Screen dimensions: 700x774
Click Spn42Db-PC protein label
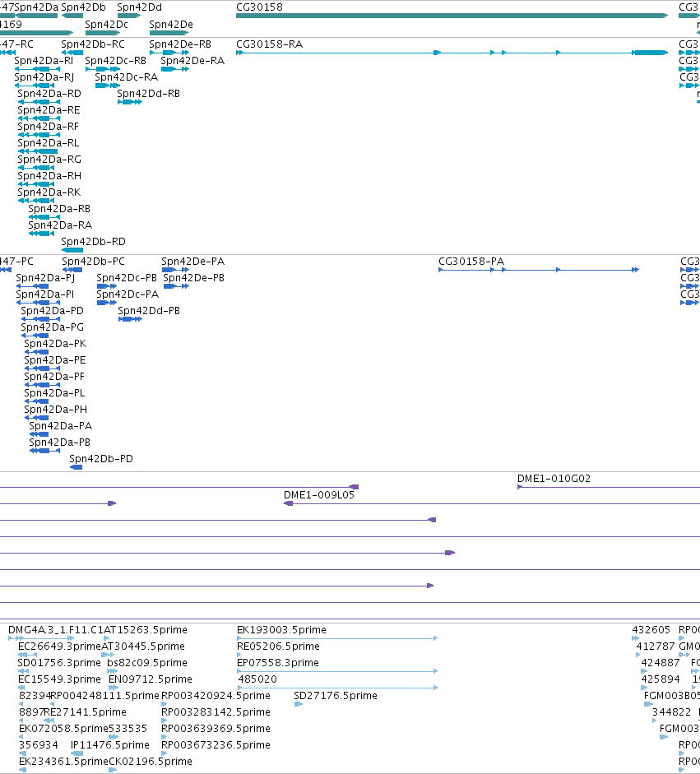93,262
